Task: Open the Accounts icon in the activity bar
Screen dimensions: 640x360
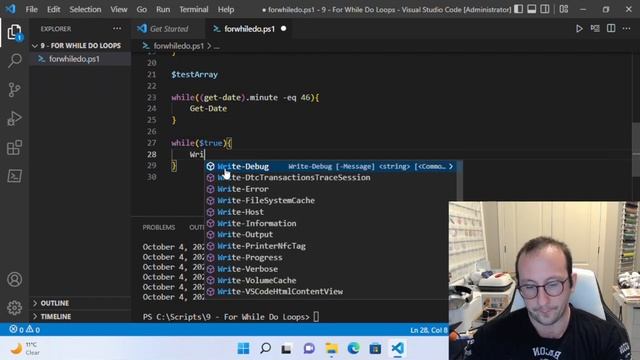Action: 14,279
